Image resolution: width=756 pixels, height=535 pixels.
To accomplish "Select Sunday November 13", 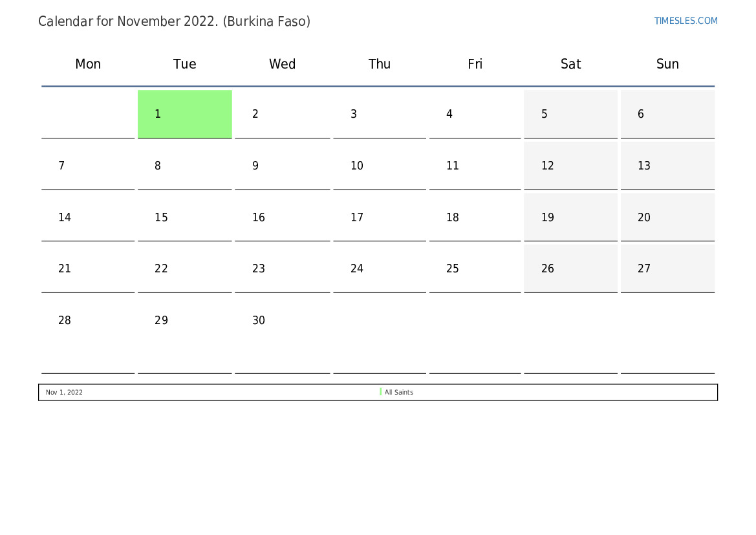I will pos(667,166).
